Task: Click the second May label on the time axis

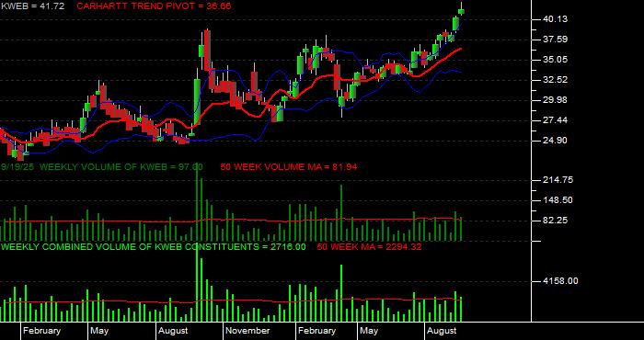Action: [x=369, y=331]
